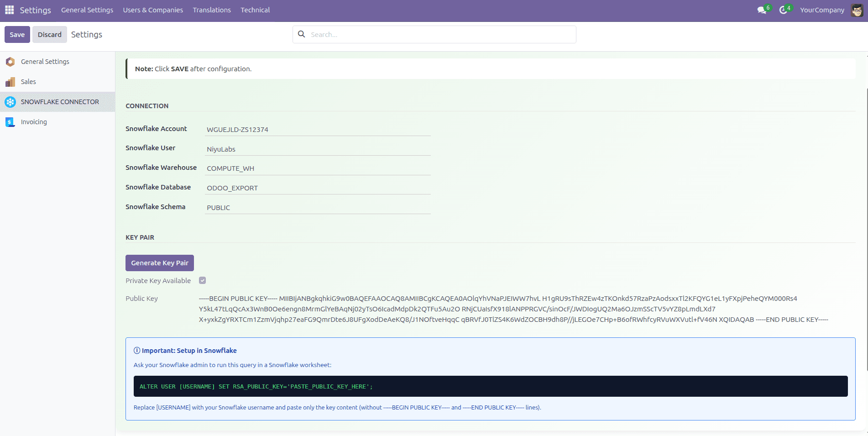Click the "Note: Click SAVE after configuration" text
Screen dimensions: 868x436
click(193, 69)
